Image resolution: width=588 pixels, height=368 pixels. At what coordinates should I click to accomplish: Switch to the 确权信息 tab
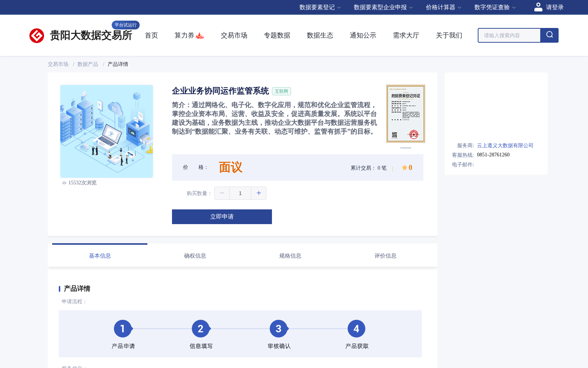click(195, 256)
